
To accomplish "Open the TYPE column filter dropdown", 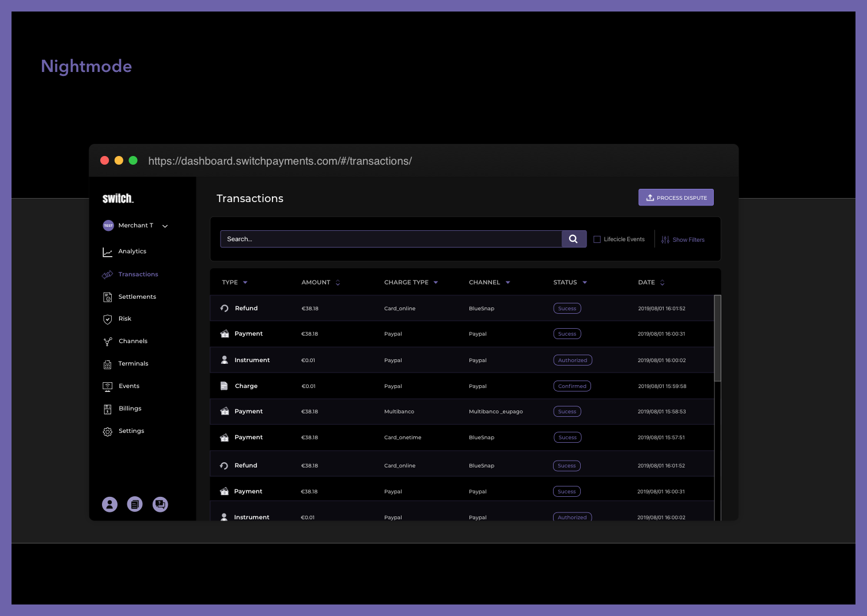I will pyautogui.click(x=245, y=283).
